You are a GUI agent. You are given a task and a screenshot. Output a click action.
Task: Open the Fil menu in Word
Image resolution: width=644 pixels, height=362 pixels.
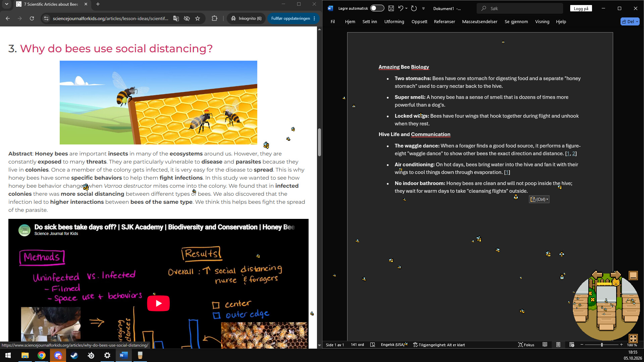tap(333, 21)
